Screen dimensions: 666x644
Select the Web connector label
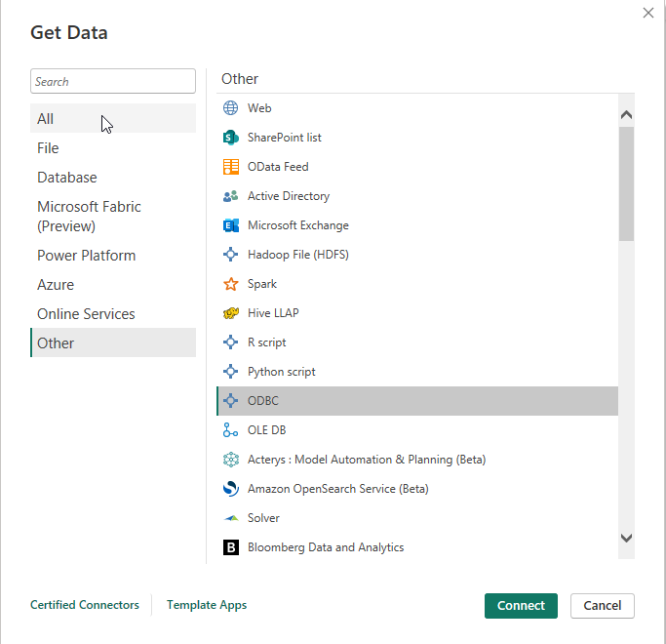pyautogui.click(x=259, y=108)
